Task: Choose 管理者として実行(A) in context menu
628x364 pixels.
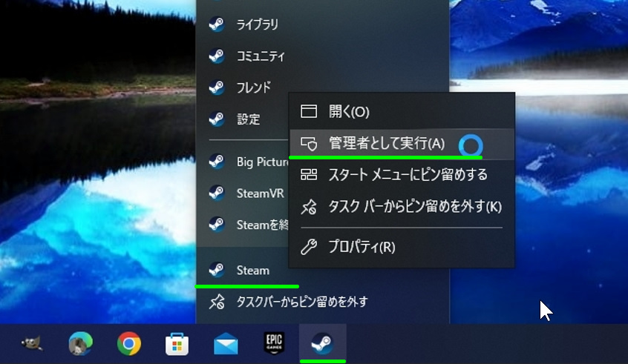Action: coord(386,143)
